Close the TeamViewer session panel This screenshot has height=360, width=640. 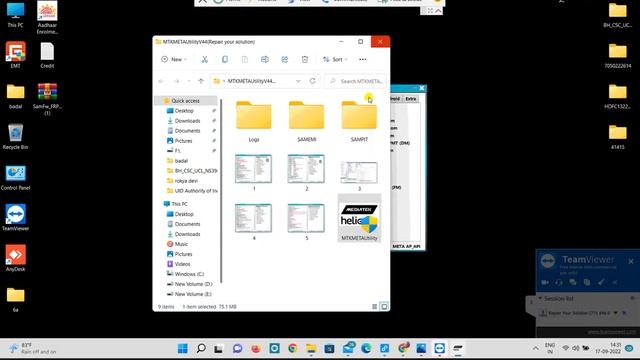click(x=631, y=261)
